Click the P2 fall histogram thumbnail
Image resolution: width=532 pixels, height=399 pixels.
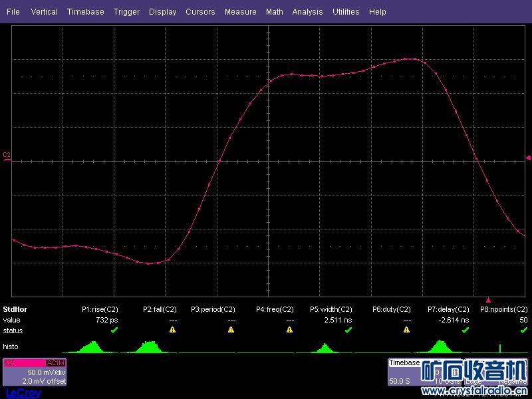click(x=150, y=347)
